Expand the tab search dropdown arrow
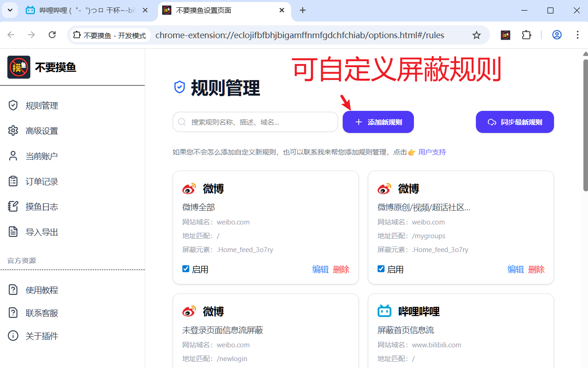This screenshot has height=368, width=588. [x=10, y=11]
